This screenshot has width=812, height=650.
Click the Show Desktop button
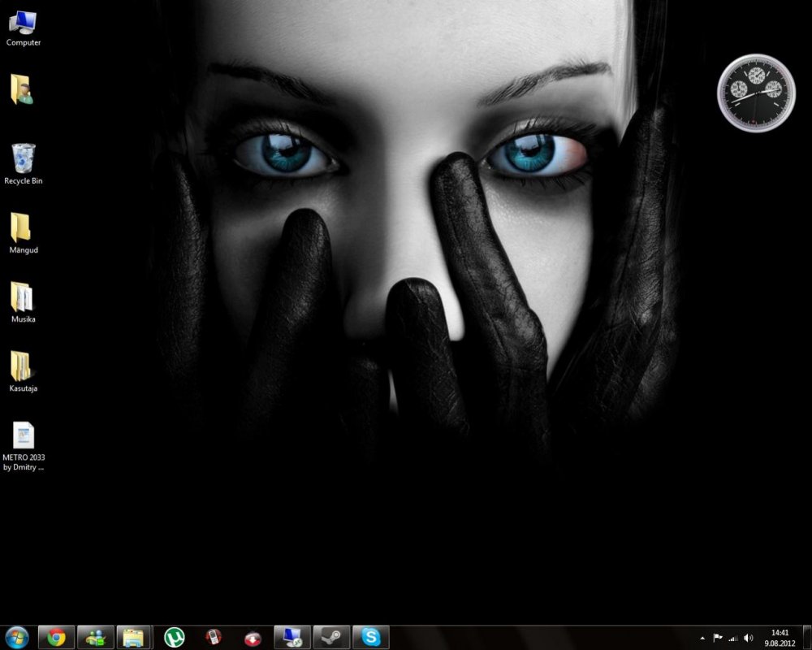coord(808,638)
